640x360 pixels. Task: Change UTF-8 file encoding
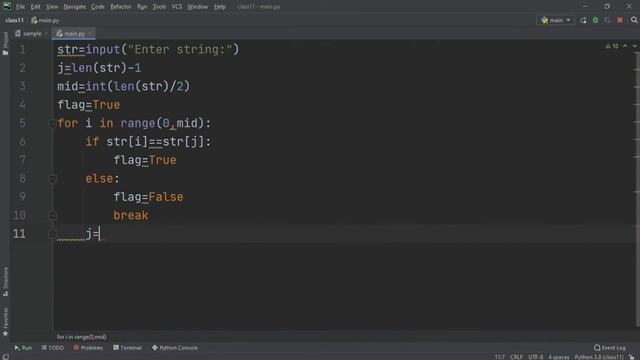click(x=536, y=357)
